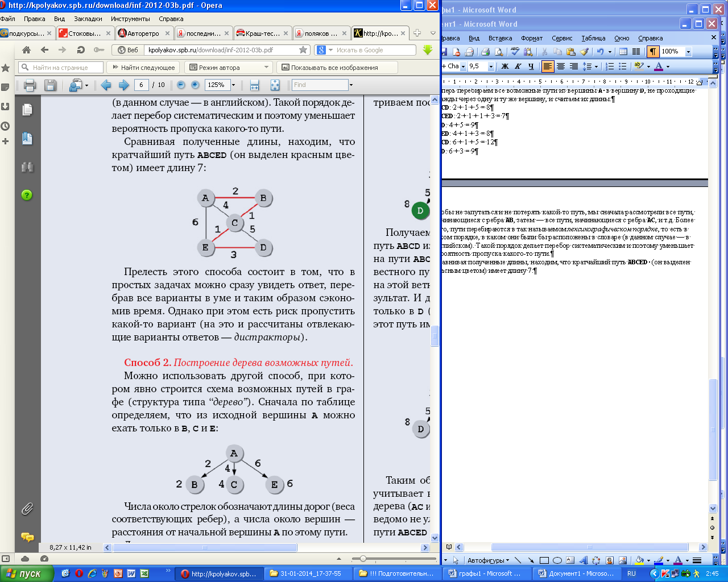Click Word Paste icon
The height and width of the screenshot is (582, 728).
571,52
